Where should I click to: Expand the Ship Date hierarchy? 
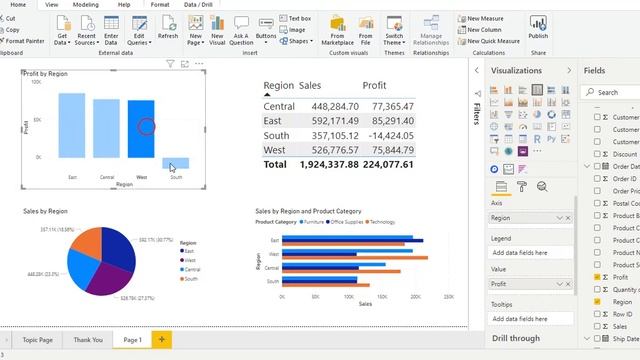pyautogui.click(x=587, y=338)
